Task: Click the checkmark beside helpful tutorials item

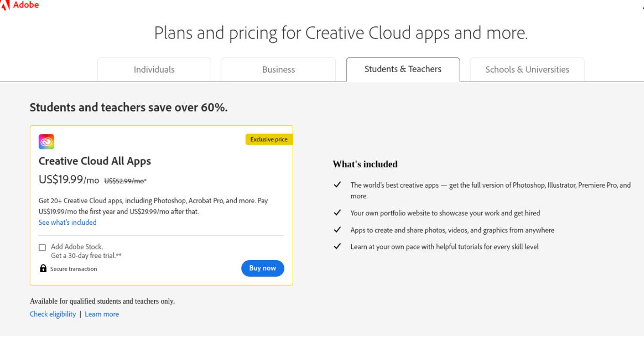Action: pyautogui.click(x=337, y=247)
